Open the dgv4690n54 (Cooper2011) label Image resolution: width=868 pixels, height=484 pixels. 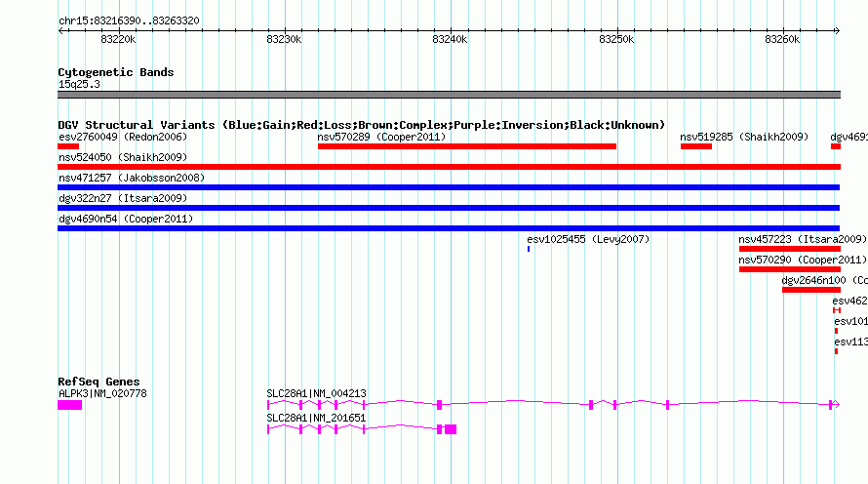pyautogui.click(x=126, y=219)
